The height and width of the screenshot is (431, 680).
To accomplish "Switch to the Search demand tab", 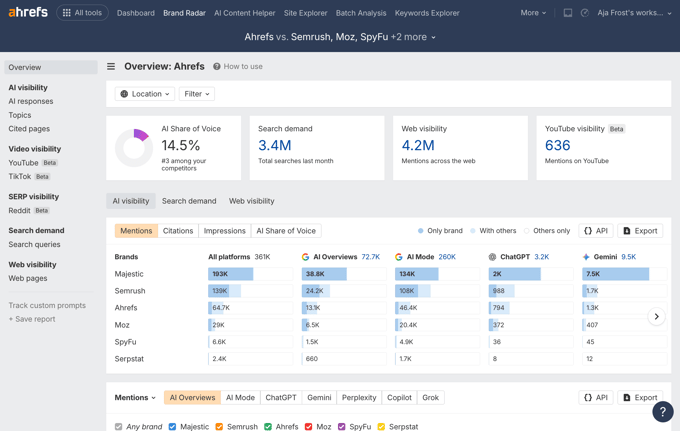I will coord(189,201).
